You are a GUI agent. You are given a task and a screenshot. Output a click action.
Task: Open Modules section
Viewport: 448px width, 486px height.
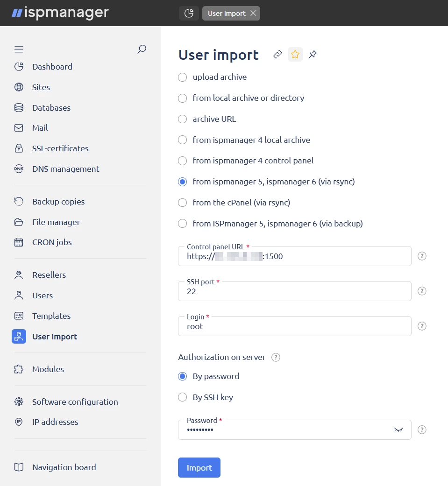pyautogui.click(x=48, y=369)
